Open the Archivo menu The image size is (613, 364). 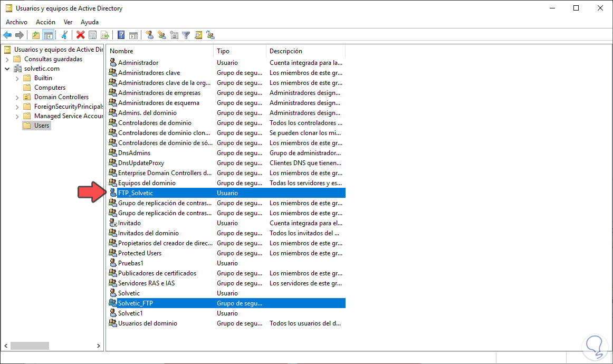pyautogui.click(x=16, y=22)
